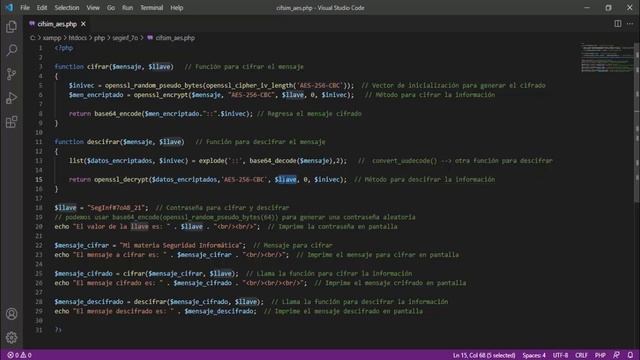Viewport: 640px width, 360px height.
Task: Select language mode PHP in status bar
Action: coord(600,355)
